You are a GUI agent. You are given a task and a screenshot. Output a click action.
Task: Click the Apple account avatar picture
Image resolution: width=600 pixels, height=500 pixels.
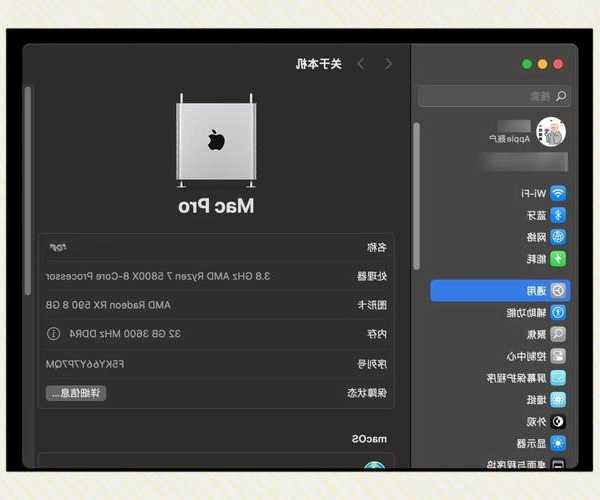tap(551, 132)
